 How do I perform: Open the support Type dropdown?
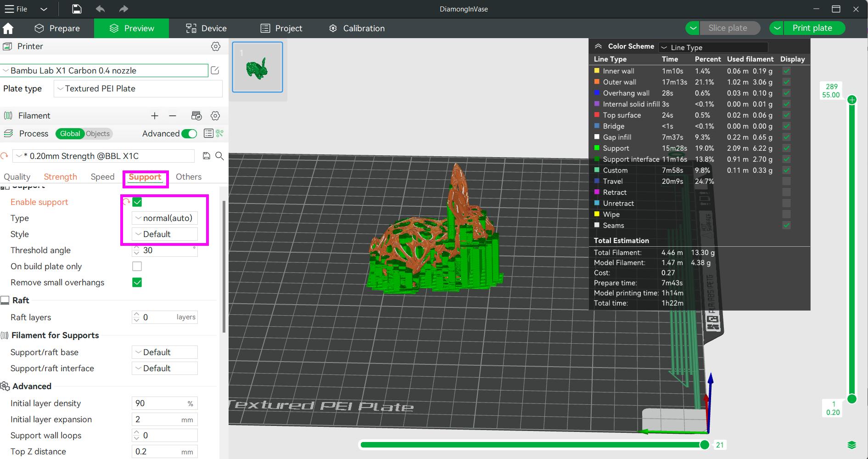(x=165, y=218)
